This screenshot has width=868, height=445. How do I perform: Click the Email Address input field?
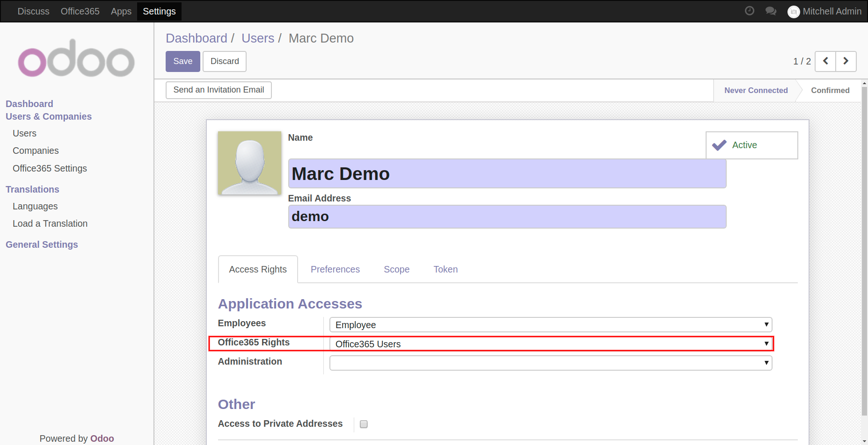(507, 217)
